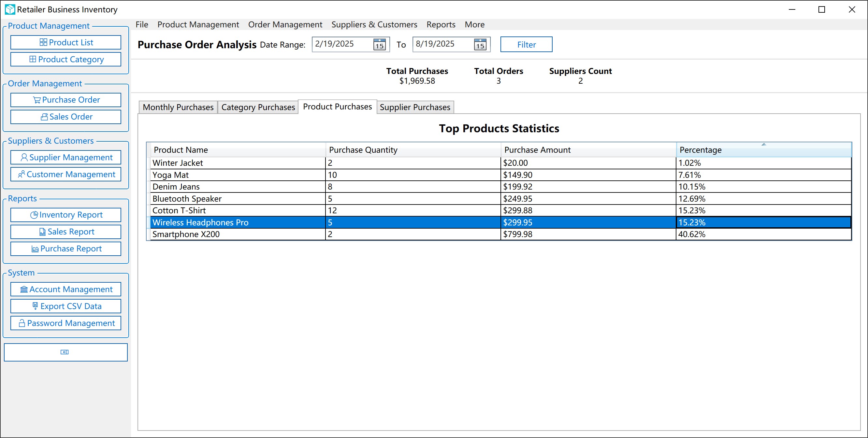Open the Purchase Report
This screenshot has height=438, width=868.
click(66, 248)
